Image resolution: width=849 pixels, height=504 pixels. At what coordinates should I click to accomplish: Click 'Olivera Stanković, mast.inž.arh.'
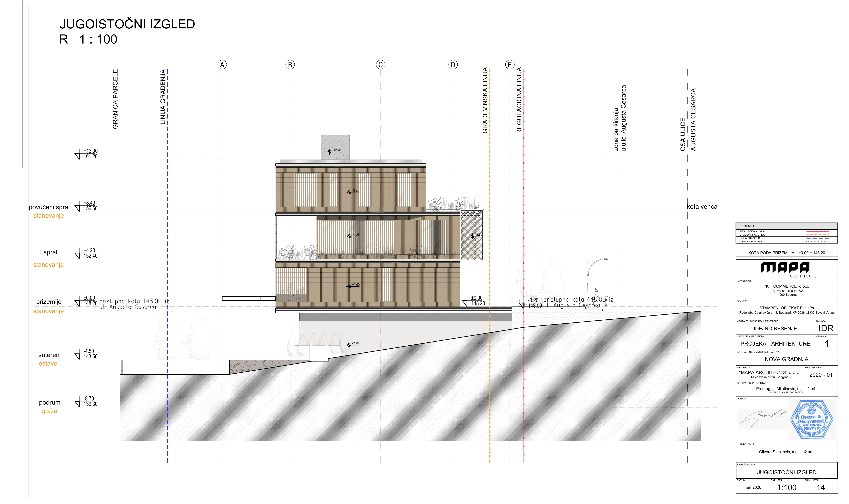[x=786, y=452]
